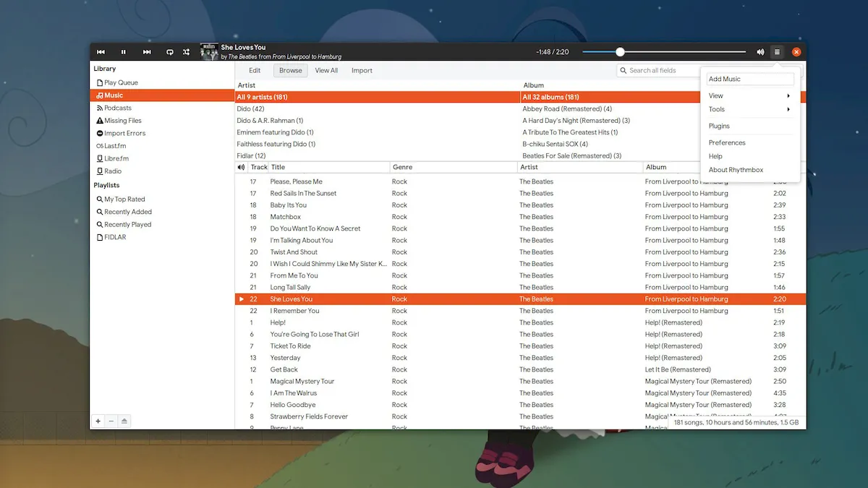Select the playing She Loves You row
This screenshot has width=868, height=488.
521,299
